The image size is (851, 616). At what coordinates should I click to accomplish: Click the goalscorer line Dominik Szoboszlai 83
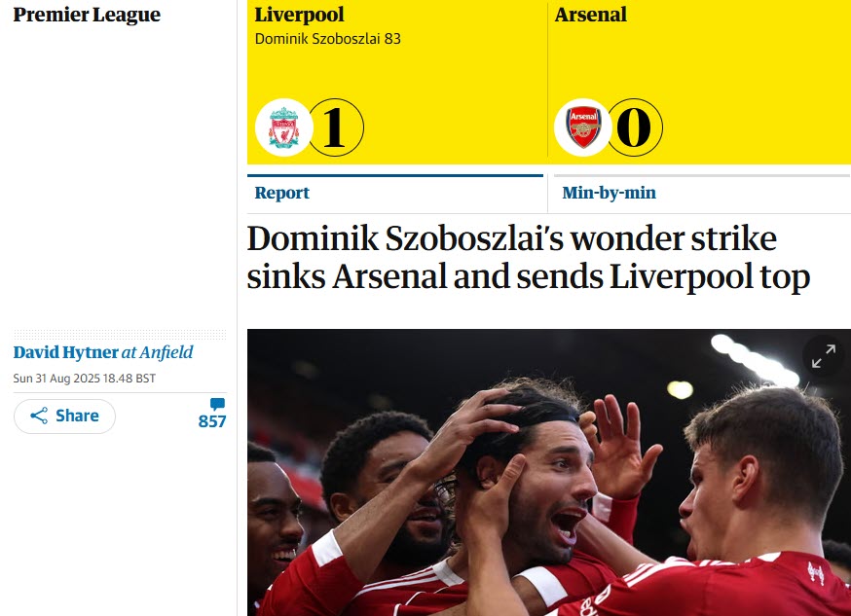click(327, 39)
